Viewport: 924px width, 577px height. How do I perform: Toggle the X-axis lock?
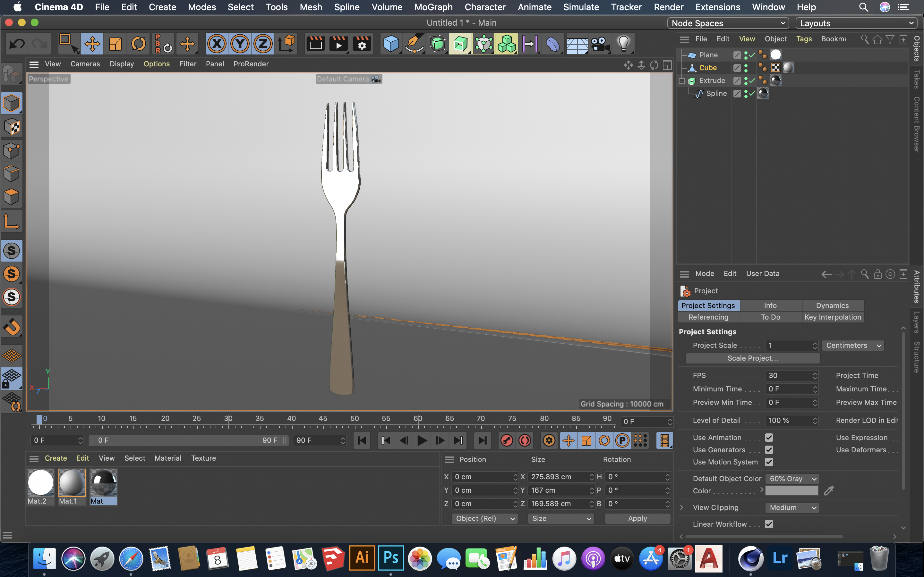tap(217, 44)
